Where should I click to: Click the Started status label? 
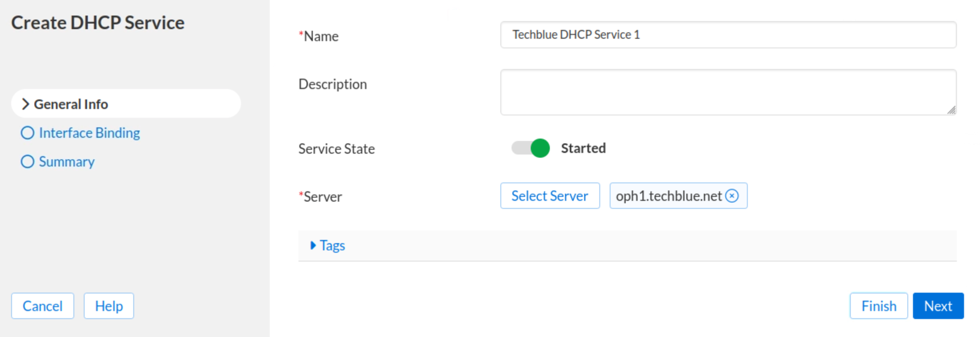tap(583, 148)
